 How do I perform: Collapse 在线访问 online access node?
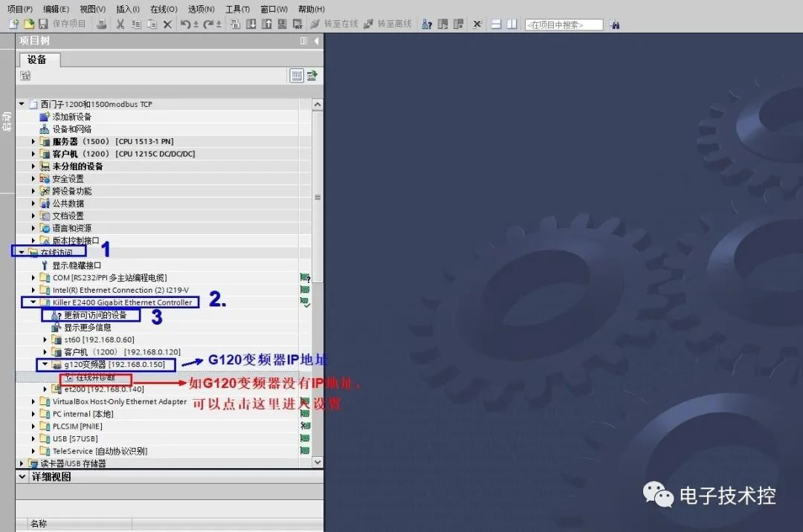[x=22, y=252]
